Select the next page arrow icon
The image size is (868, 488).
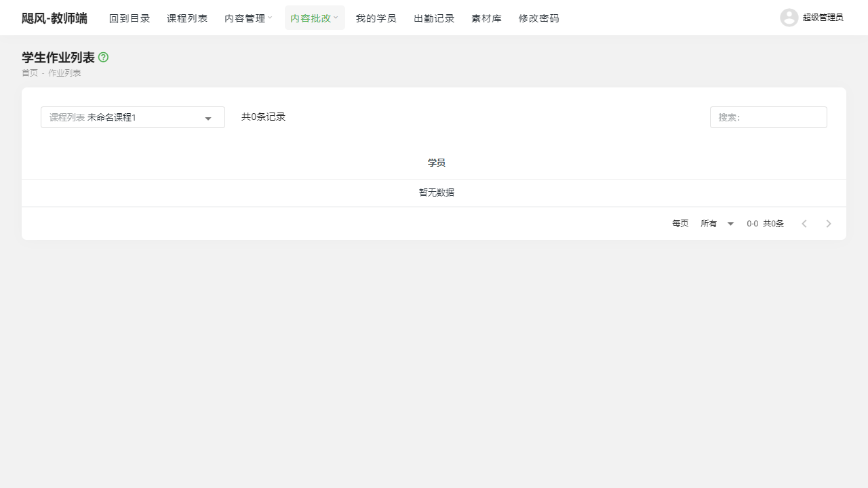(829, 223)
